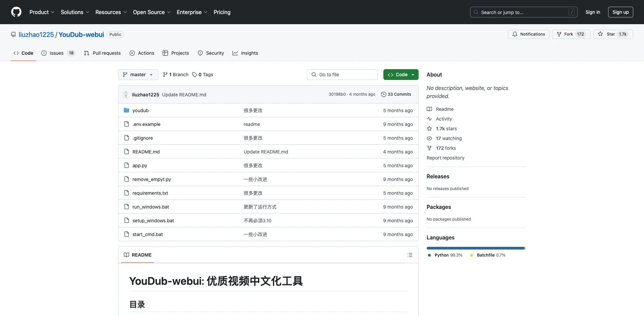Click the .env.example file icon
The width and height of the screenshot is (644, 316).
126,124
